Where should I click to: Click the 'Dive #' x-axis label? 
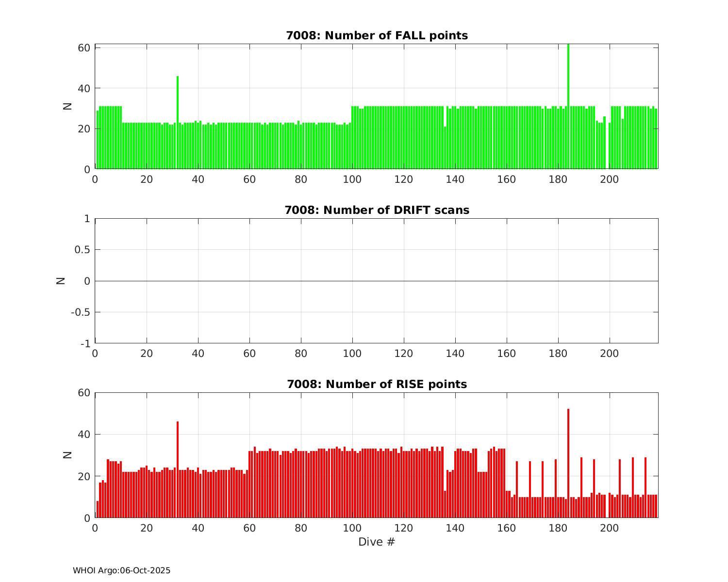377,542
